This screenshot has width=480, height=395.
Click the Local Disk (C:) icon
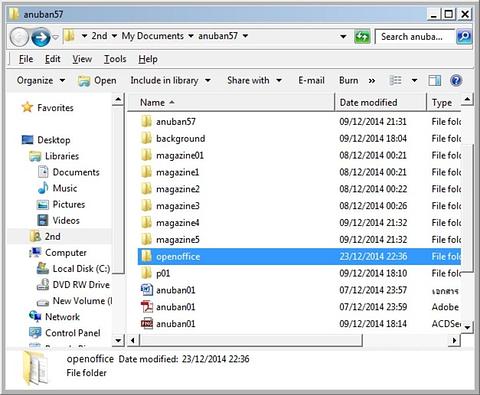click(43, 268)
